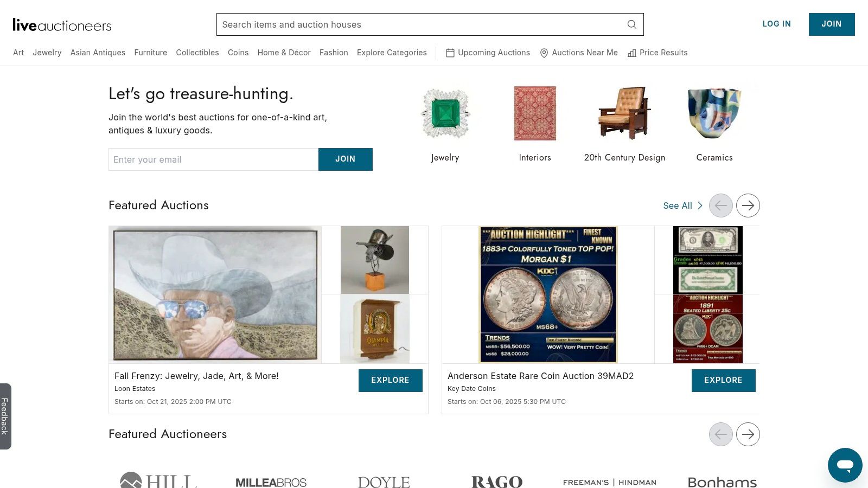Open the Feedback side tab
Screen dimensions: 868x488
(x=5, y=416)
